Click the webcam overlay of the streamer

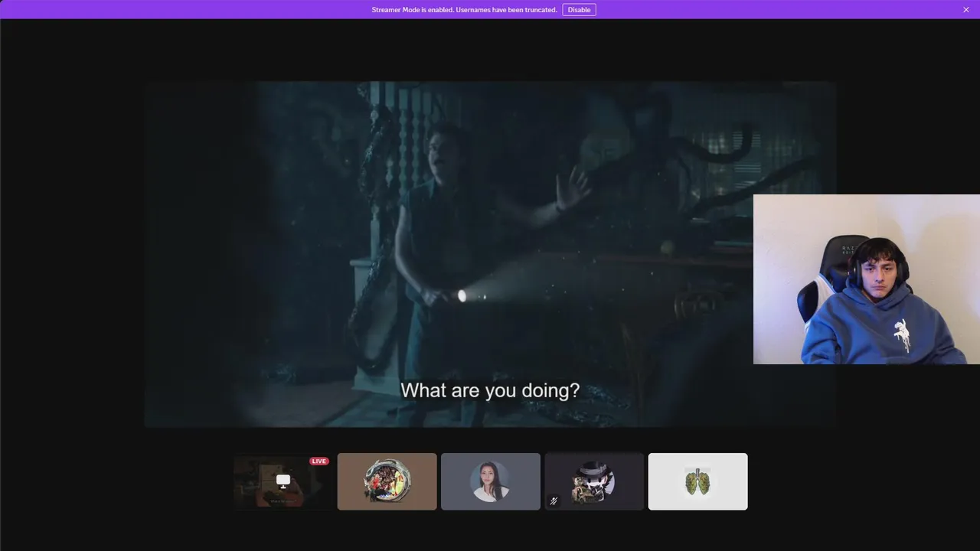[x=867, y=279]
